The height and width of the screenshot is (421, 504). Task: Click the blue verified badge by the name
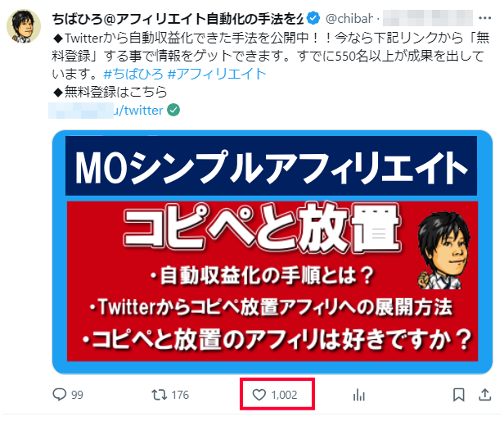click(x=313, y=18)
